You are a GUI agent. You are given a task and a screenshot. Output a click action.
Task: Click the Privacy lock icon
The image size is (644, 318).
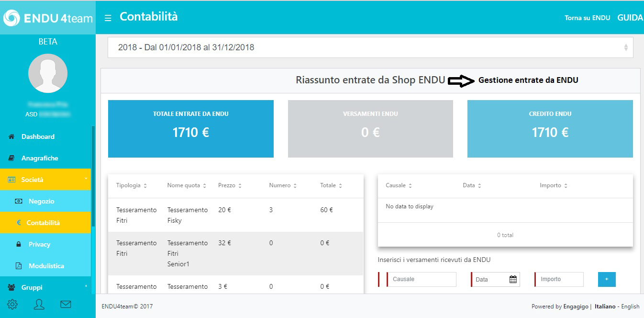(19, 244)
